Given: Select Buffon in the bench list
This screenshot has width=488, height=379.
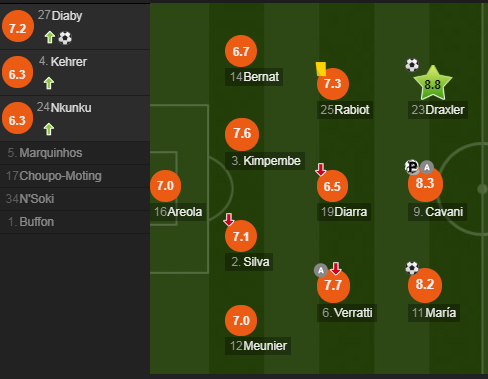Looking at the screenshot, I should pos(75,222).
